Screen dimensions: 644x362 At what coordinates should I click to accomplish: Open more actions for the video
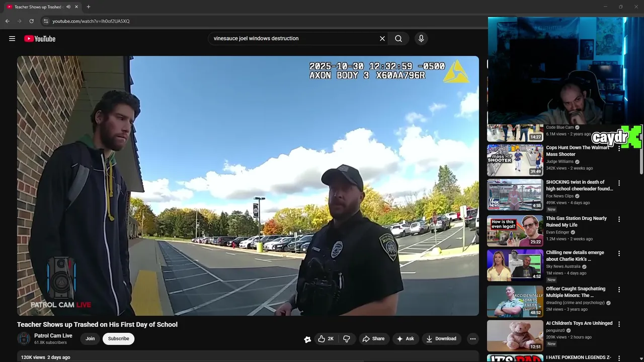[473, 339]
